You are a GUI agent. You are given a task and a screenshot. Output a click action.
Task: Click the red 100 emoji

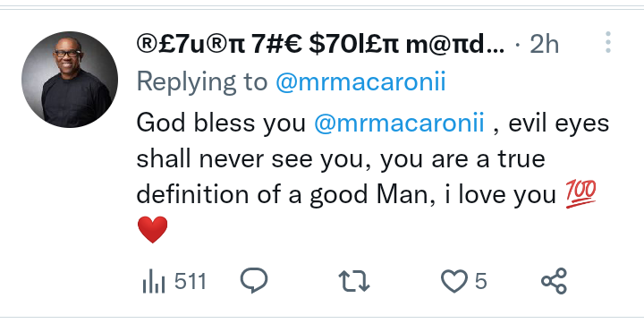click(580, 193)
